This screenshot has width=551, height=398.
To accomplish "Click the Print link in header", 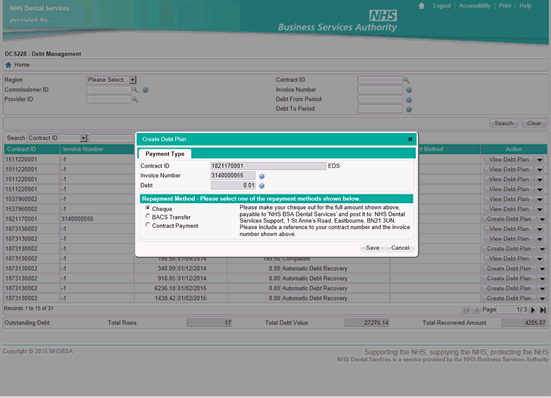I will click(505, 6).
